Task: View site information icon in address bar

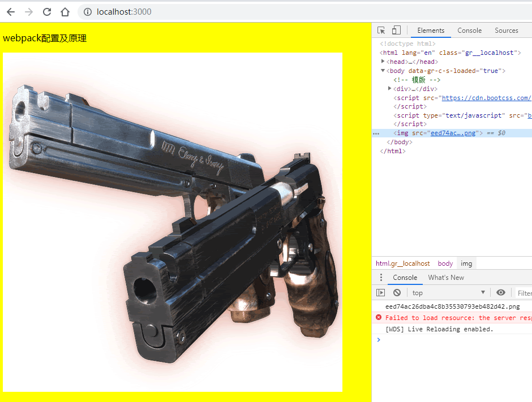Action: [88, 12]
